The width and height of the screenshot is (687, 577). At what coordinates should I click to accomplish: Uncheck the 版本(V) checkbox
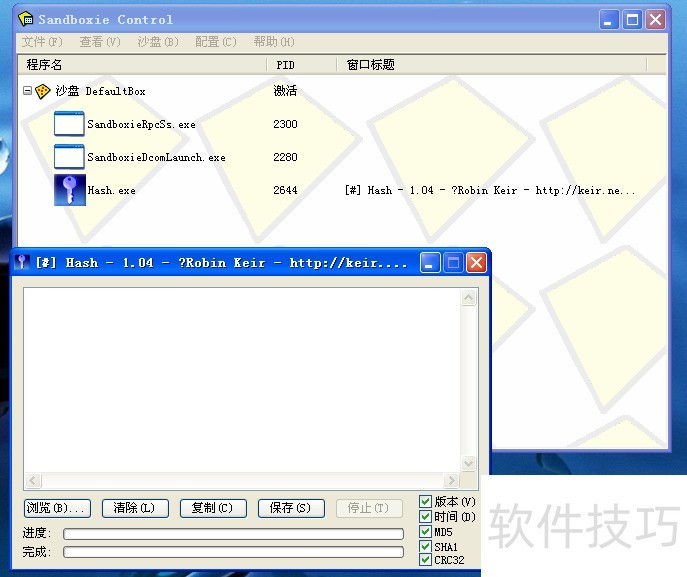(425, 501)
